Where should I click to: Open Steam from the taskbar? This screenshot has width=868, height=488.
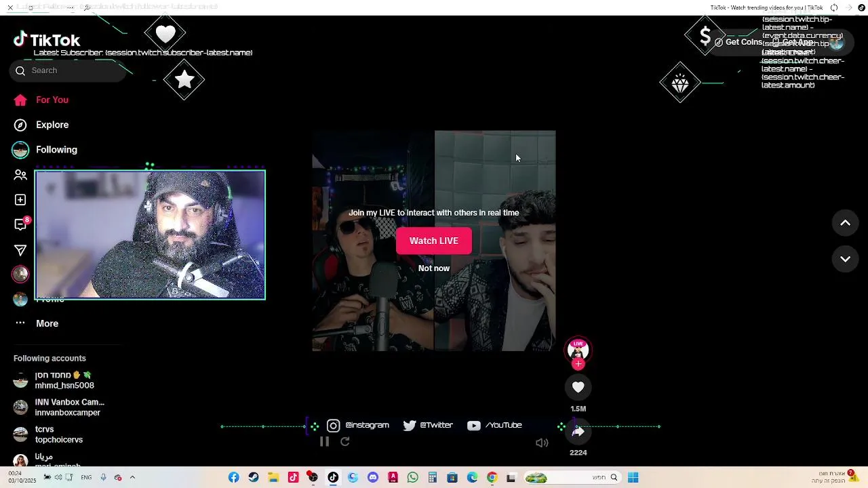click(253, 478)
